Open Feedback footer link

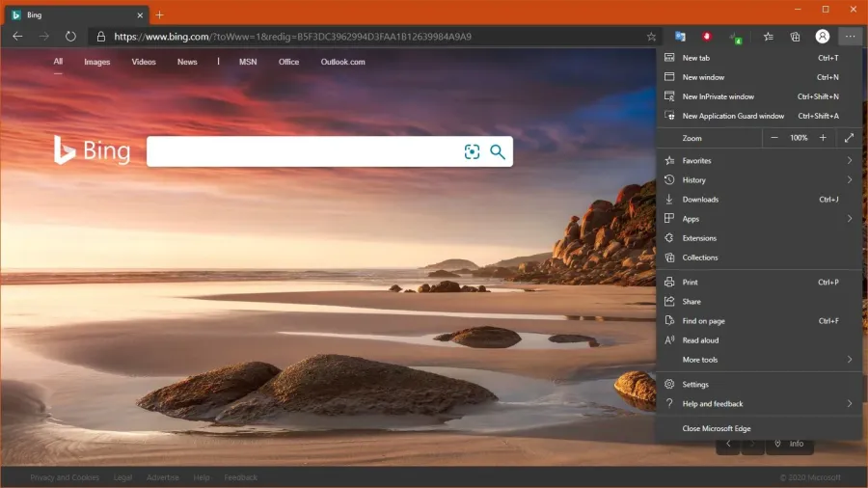point(241,477)
